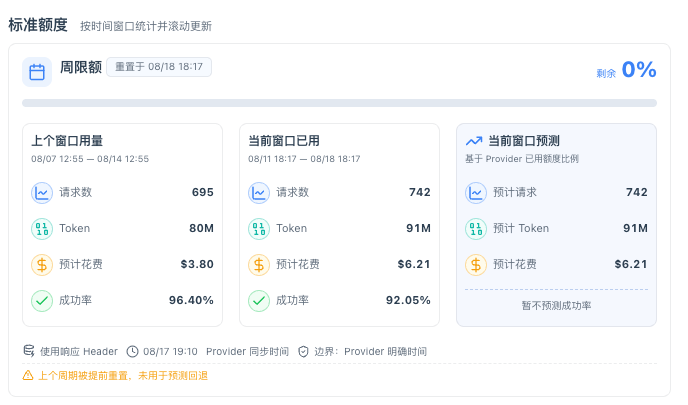
Task: Click the $3.80 cost value
Action: pos(197,264)
